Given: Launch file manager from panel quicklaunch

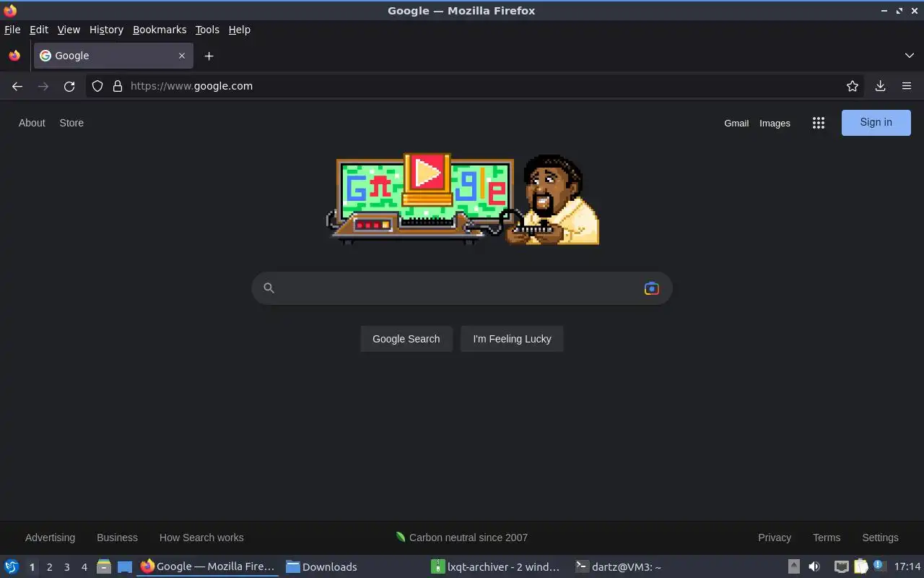Looking at the screenshot, I should click(104, 567).
